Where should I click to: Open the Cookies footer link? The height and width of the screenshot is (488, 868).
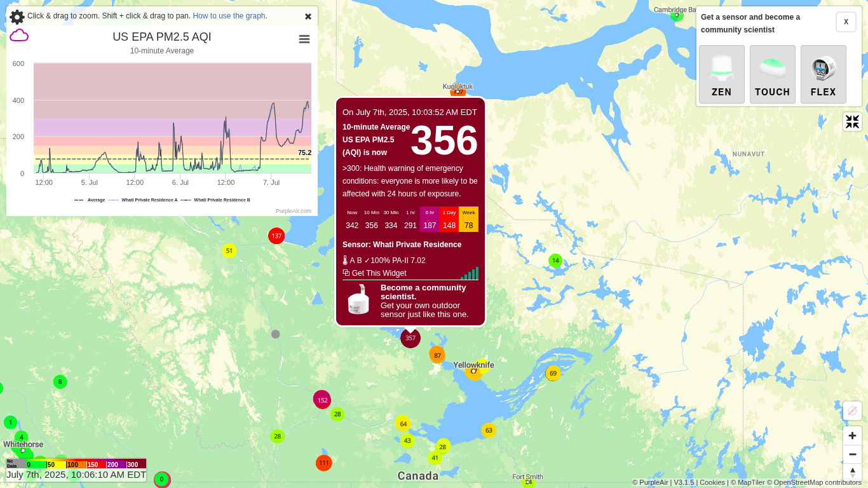click(712, 482)
